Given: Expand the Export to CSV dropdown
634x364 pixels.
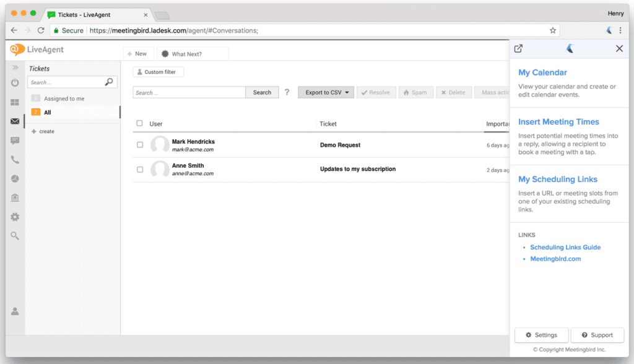Looking at the screenshot, I should pos(326,92).
